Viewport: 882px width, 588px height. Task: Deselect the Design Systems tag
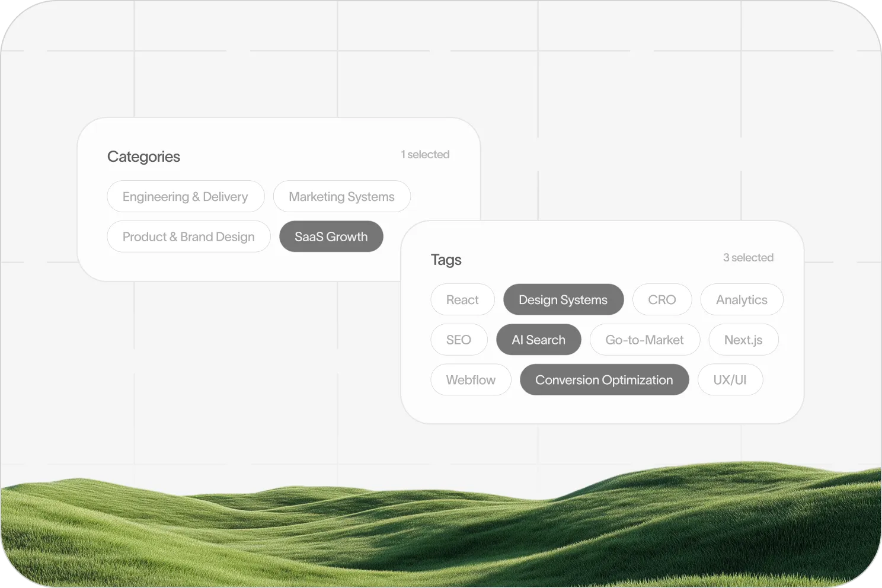(563, 300)
